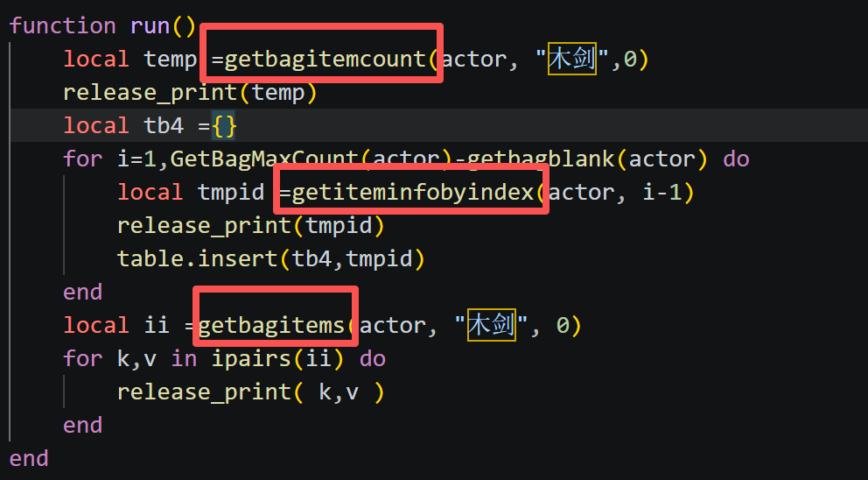The width and height of the screenshot is (868, 480).
Task: Click the table.insert call
Action: pyautogui.click(x=270, y=259)
